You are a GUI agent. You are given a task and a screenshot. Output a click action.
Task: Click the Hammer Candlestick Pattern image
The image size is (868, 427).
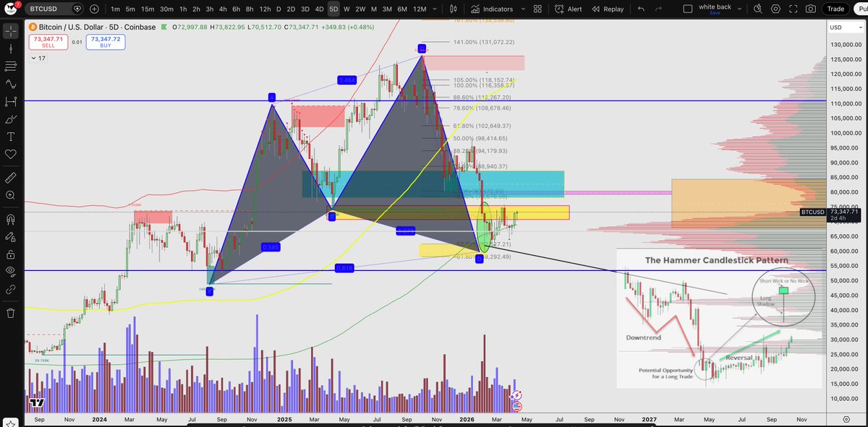click(720, 318)
